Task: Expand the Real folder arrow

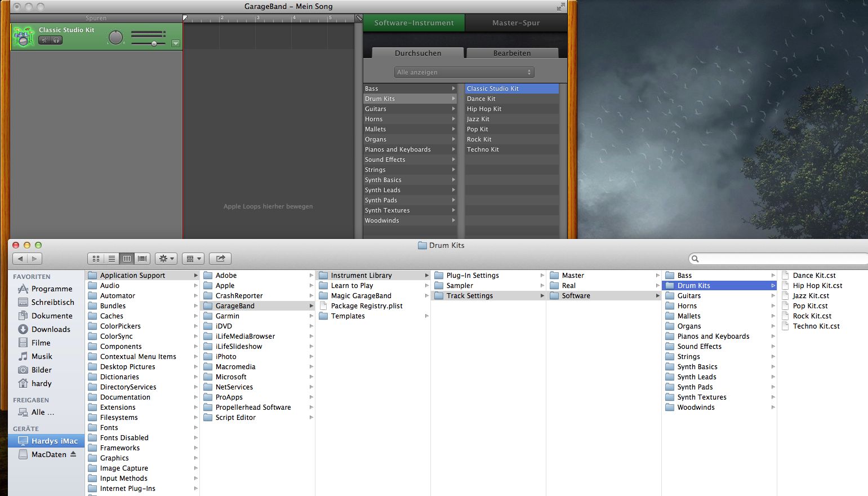Action: 657,286
